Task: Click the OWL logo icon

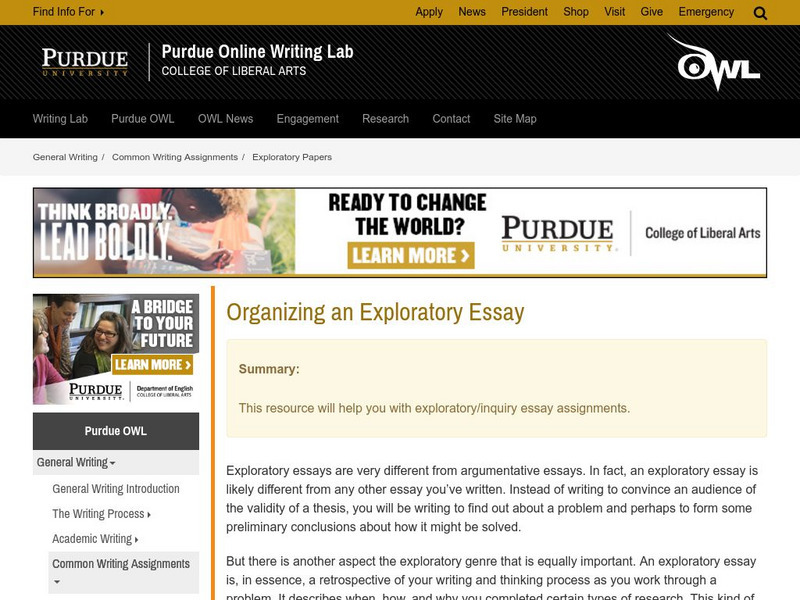Action: pyautogui.click(x=714, y=62)
